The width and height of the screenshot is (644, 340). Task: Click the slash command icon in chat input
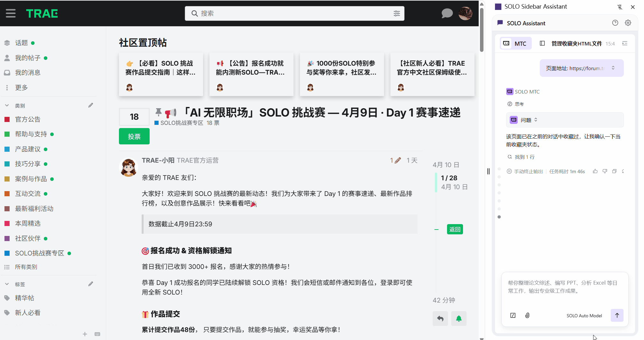click(513, 315)
